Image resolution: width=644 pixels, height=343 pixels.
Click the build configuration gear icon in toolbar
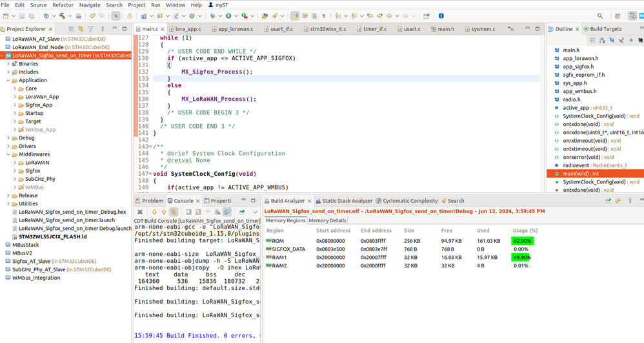(46, 16)
